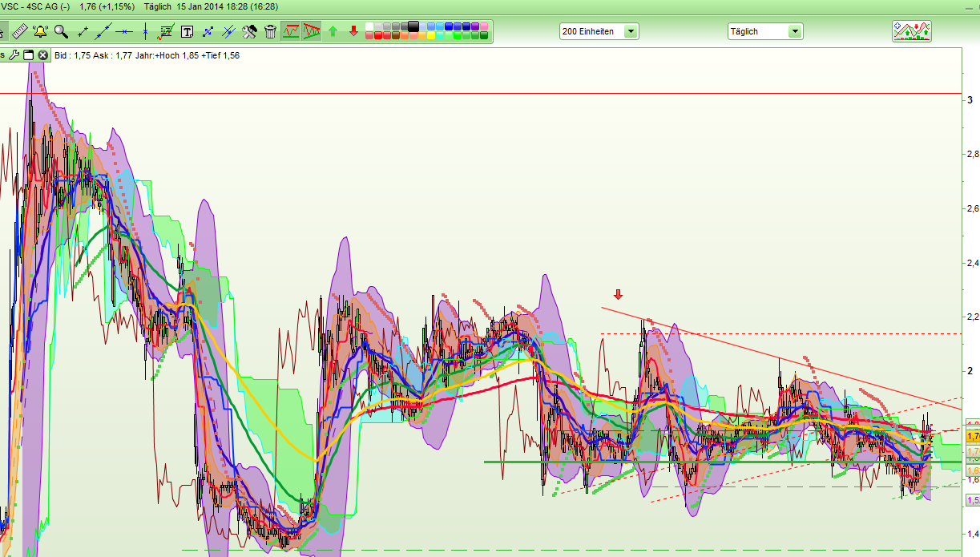Image resolution: width=980 pixels, height=557 pixels.
Task: Pick the black color swatch
Action: (413, 26)
